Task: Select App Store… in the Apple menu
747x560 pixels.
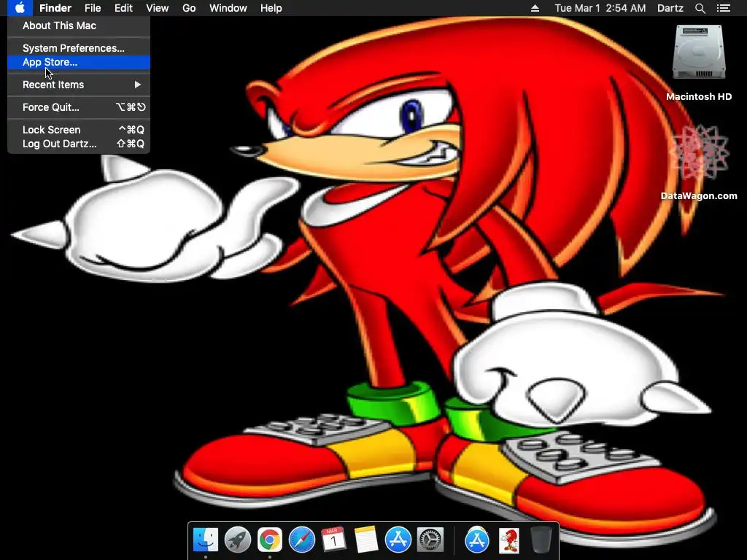Action: (x=79, y=62)
